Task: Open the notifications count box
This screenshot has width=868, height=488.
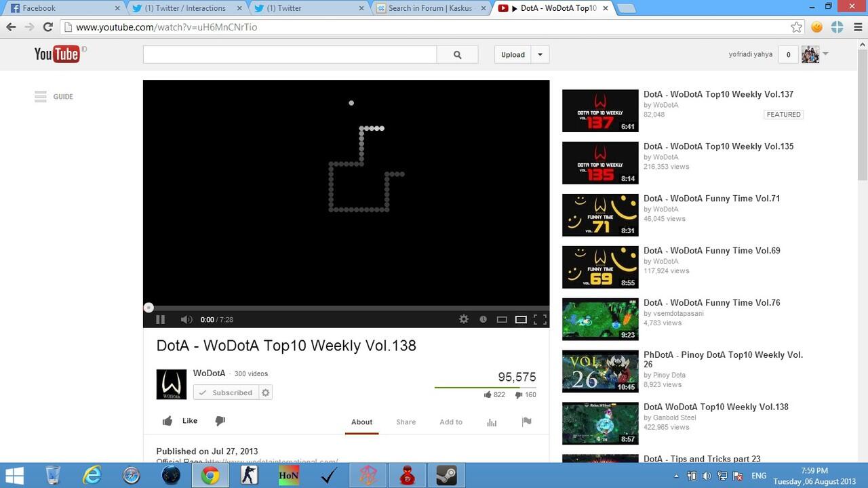Action: click(788, 55)
